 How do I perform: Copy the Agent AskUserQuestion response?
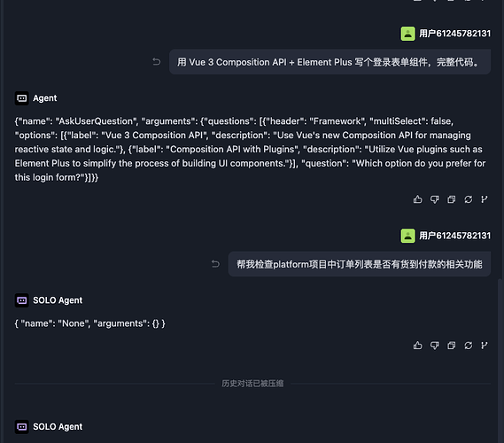point(451,199)
